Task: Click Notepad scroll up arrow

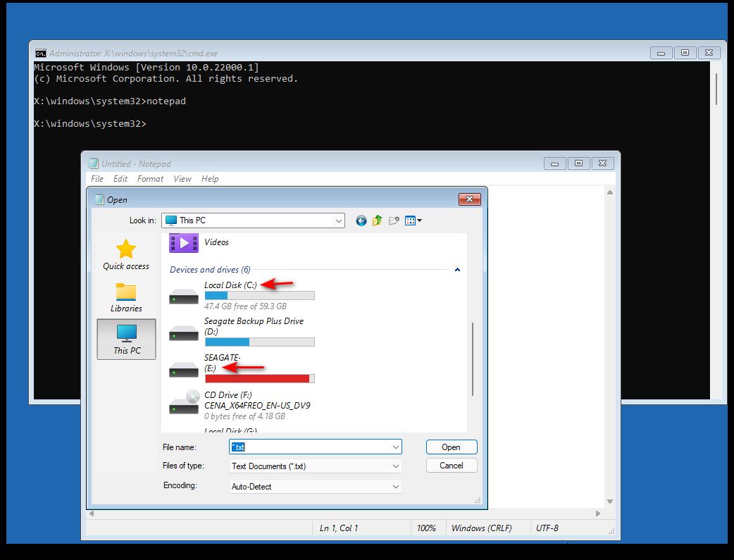Action: pyautogui.click(x=610, y=192)
